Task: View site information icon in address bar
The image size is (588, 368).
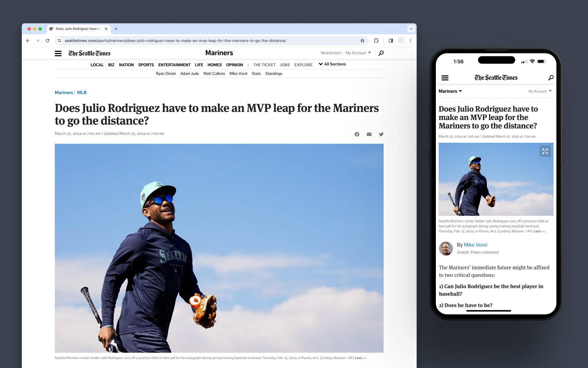Action: 59,40
